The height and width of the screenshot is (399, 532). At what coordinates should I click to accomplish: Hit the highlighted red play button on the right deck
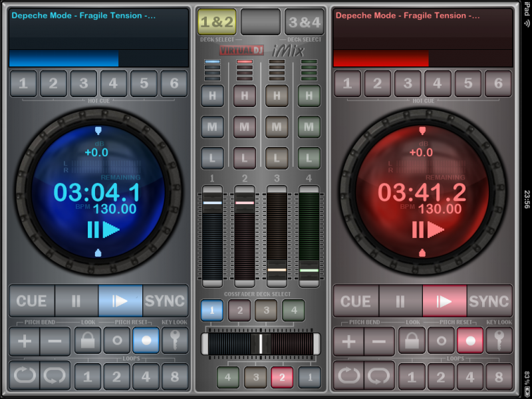coord(444,301)
